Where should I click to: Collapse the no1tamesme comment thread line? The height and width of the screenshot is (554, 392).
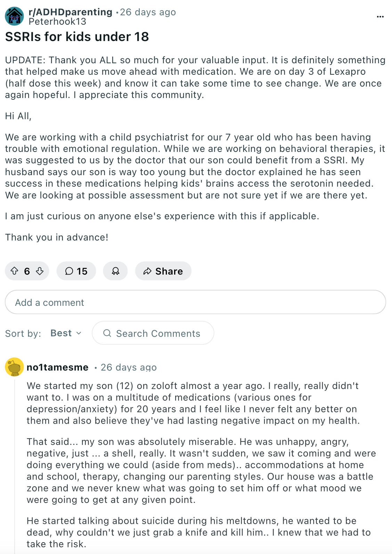click(x=15, y=466)
